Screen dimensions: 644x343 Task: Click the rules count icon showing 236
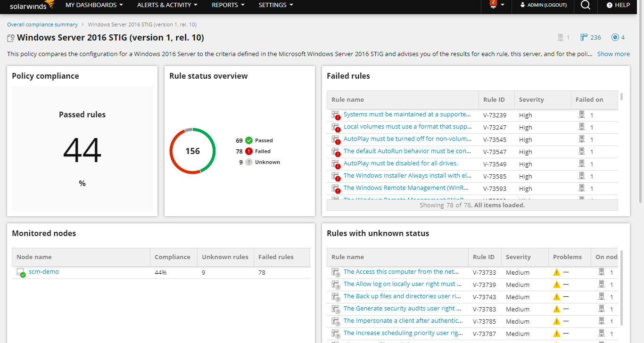pos(584,37)
